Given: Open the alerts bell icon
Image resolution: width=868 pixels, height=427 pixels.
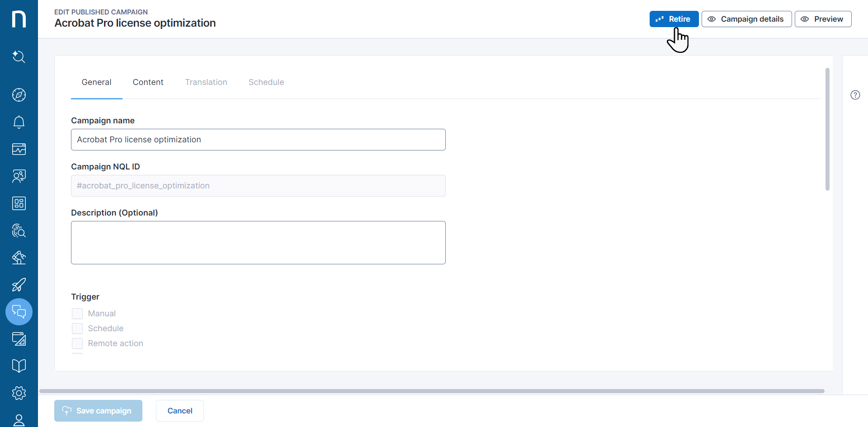Looking at the screenshot, I should [19, 122].
